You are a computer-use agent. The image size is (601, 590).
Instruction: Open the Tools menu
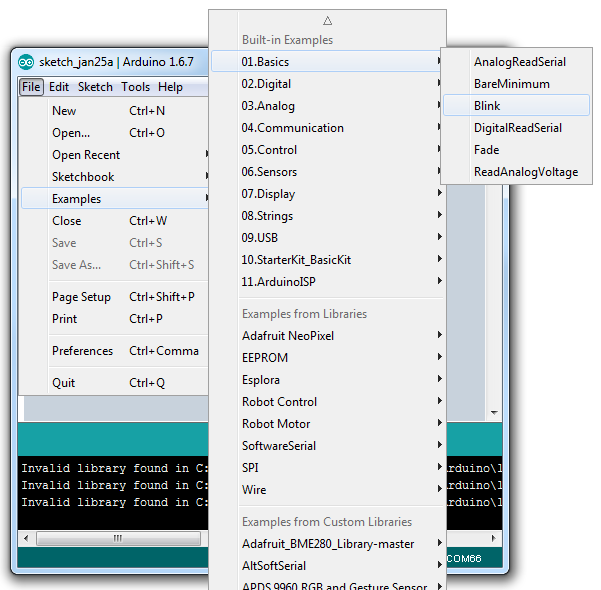[135, 87]
